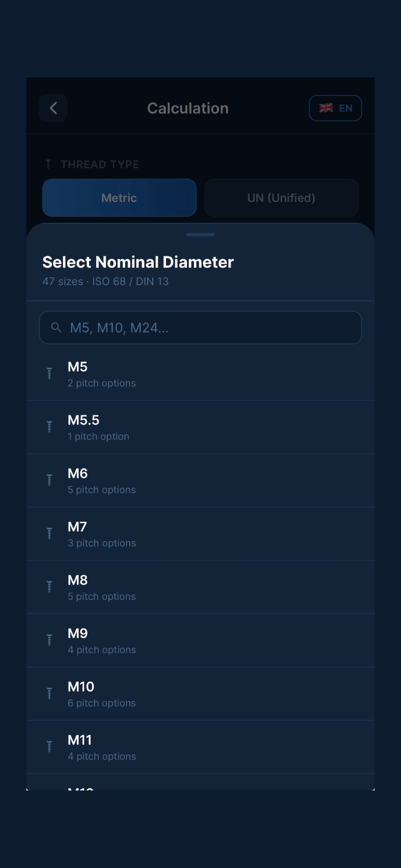401x868 pixels.
Task: Open the EN language selector
Action: [x=335, y=108]
